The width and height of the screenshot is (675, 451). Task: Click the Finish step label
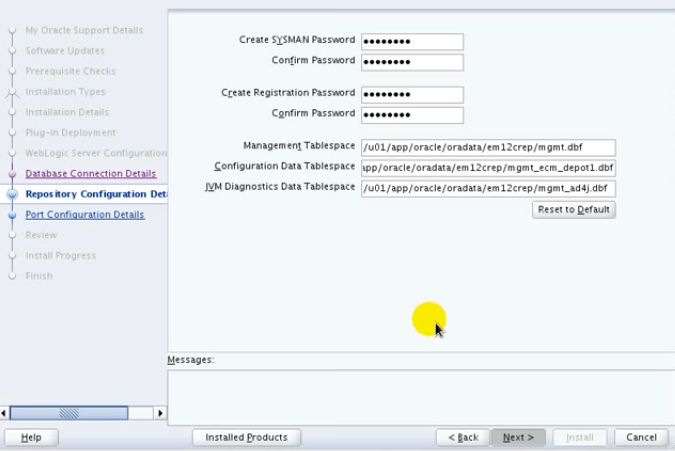coord(39,276)
